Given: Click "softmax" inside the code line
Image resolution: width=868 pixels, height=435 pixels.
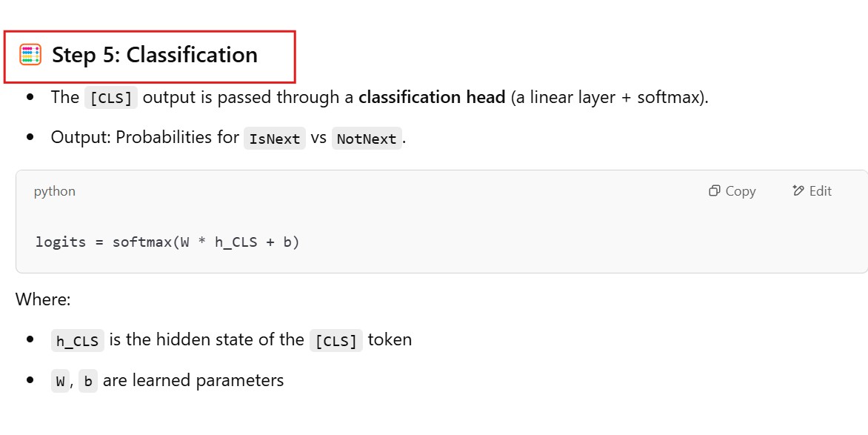Looking at the screenshot, I should click(142, 242).
